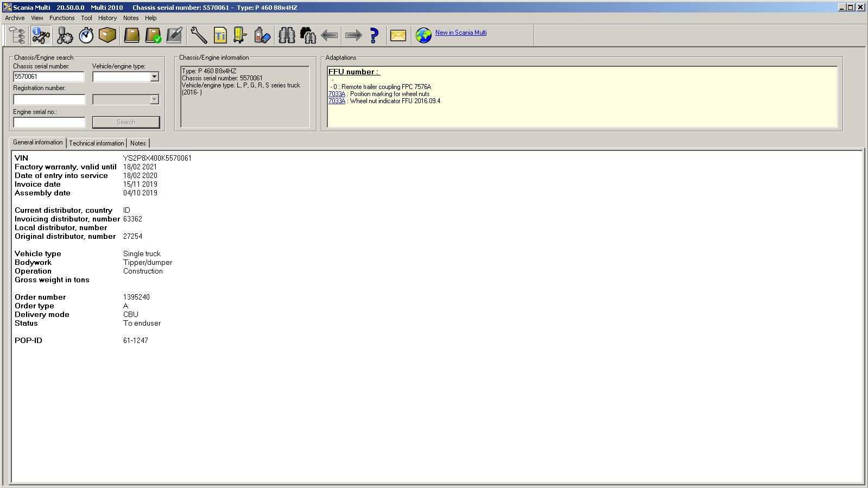The image size is (868, 488).
Task: Open the New in Scania Multi link
Action: [461, 33]
